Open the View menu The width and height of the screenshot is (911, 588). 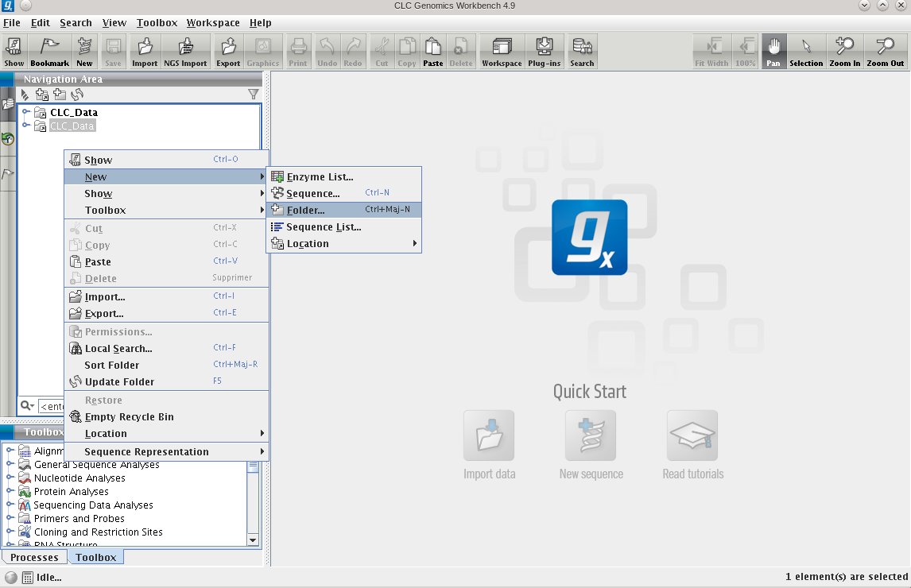pyautogui.click(x=114, y=23)
